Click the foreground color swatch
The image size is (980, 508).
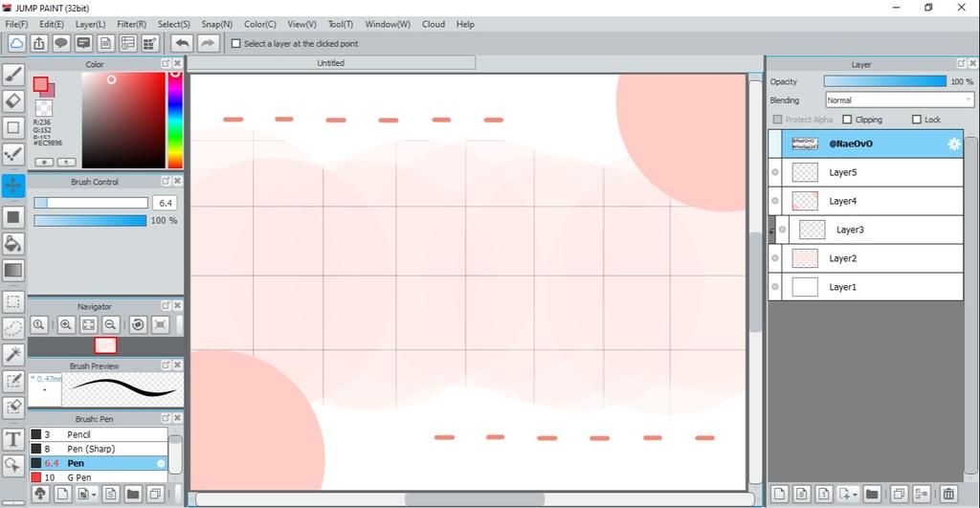40,84
